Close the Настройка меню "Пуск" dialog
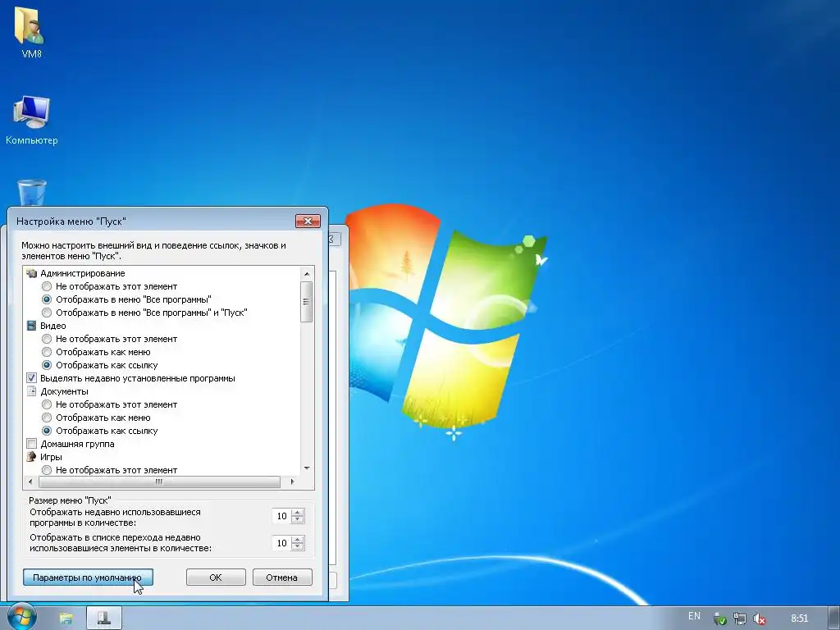This screenshot has height=630, width=840. (x=308, y=221)
